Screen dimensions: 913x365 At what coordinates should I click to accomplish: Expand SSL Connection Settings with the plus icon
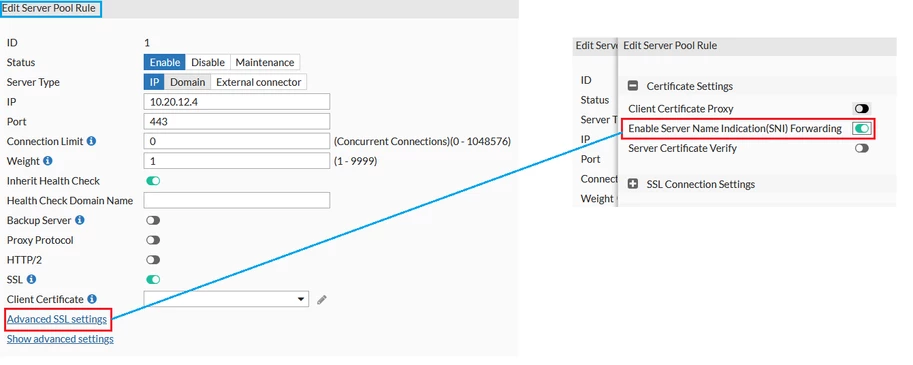(x=633, y=184)
